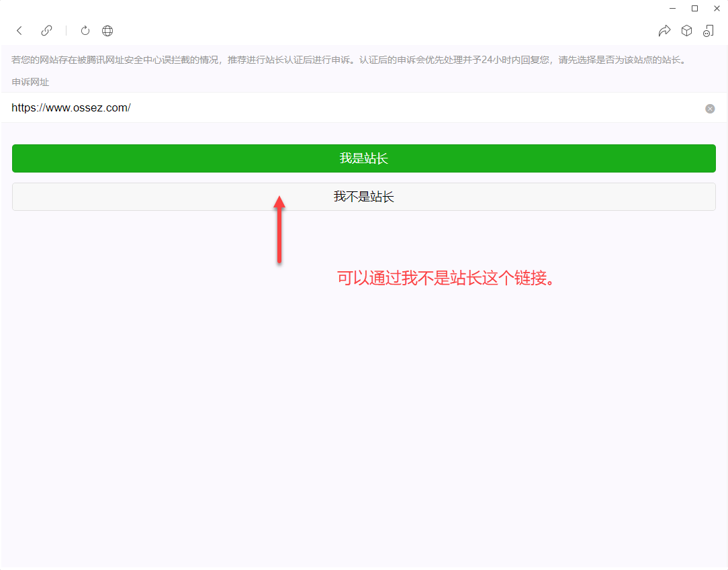Image resolution: width=728 pixels, height=570 pixels.
Task: Maximize the window
Action: [x=694, y=8]
